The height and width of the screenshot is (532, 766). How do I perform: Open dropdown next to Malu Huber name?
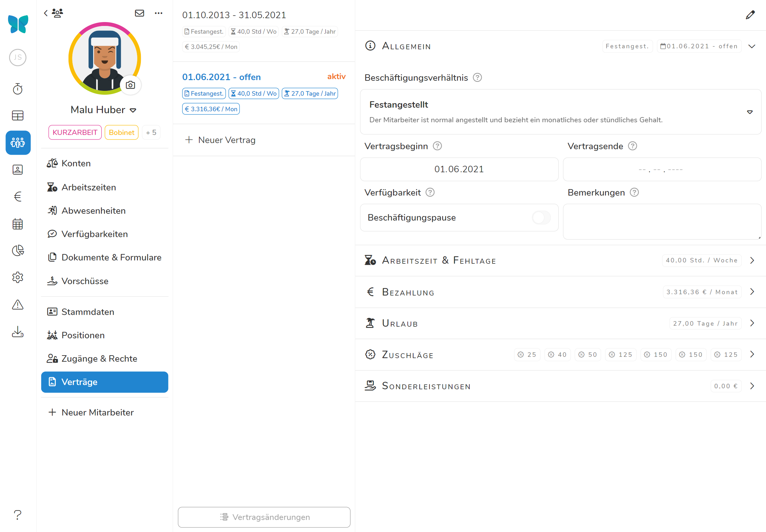(x=133, y=110)
